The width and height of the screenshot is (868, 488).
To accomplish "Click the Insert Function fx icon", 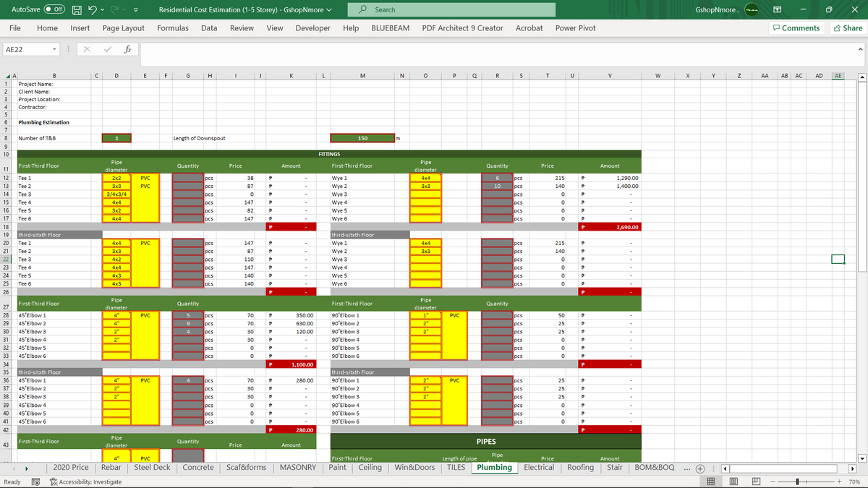I will tap(127, 50).
